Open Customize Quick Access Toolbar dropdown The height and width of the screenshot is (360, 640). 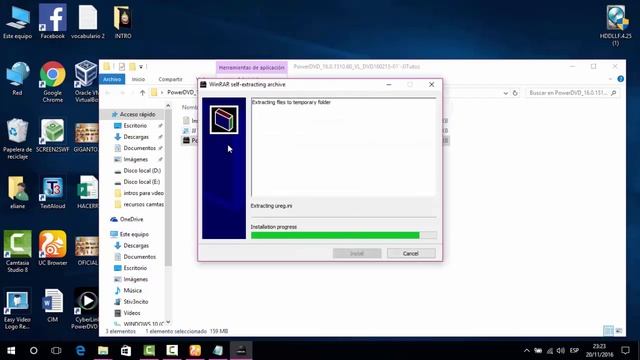pyautogui.click(x=141, y=67)
